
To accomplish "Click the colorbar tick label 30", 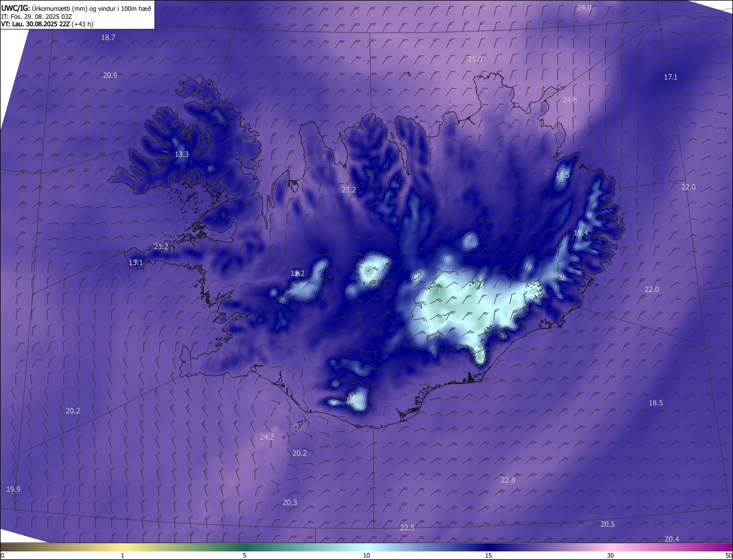I will (x=610, y=555).
